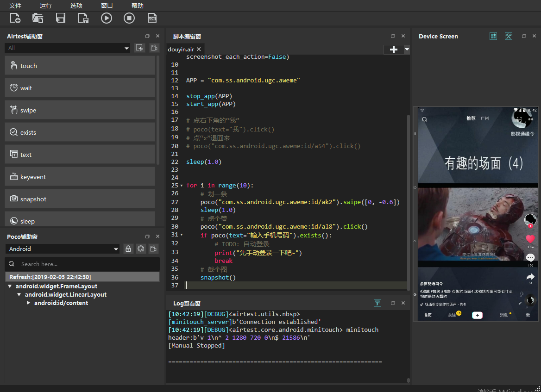Toggle the Poco UI lock icon
Screen dimensions: 541x392
[128, 249]
